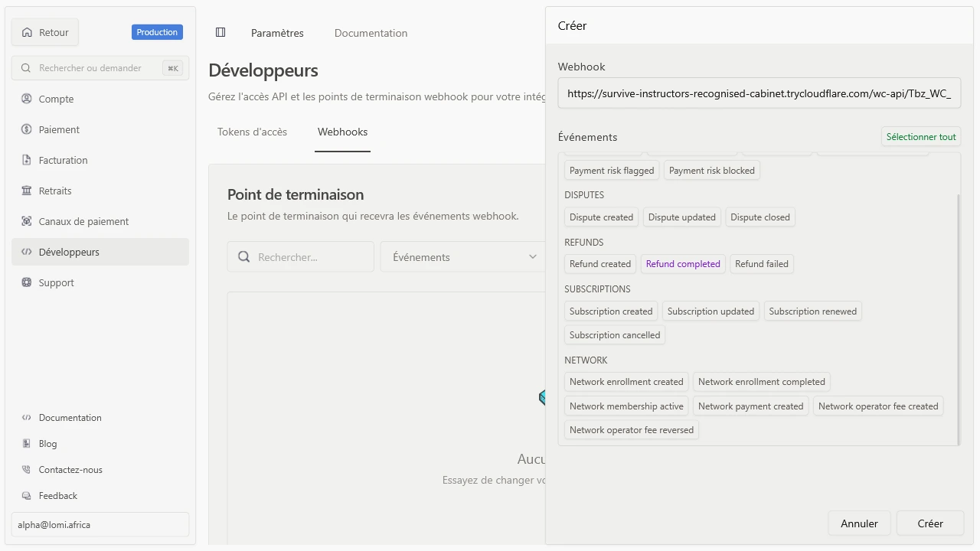Screen dimensions: 980x551
Task: Open Facturation in the sidebar
Action: point(100,160)
